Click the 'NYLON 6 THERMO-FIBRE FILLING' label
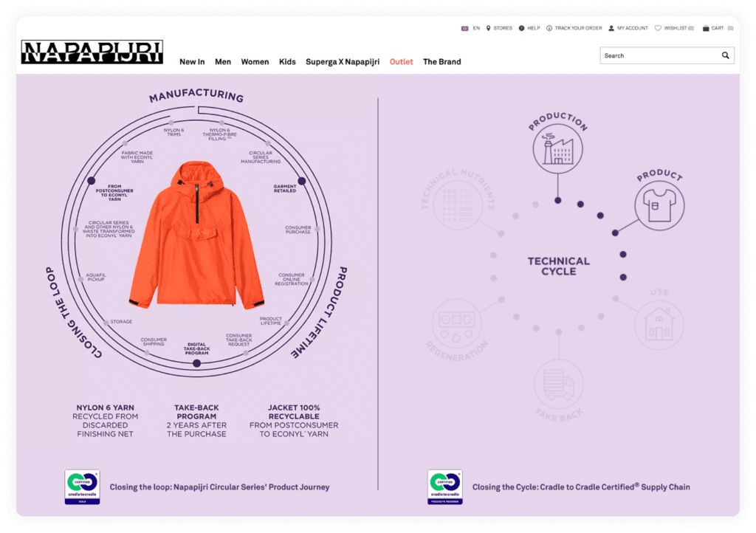The width and height of the screenshot is (756, 533). click(220, 134)
